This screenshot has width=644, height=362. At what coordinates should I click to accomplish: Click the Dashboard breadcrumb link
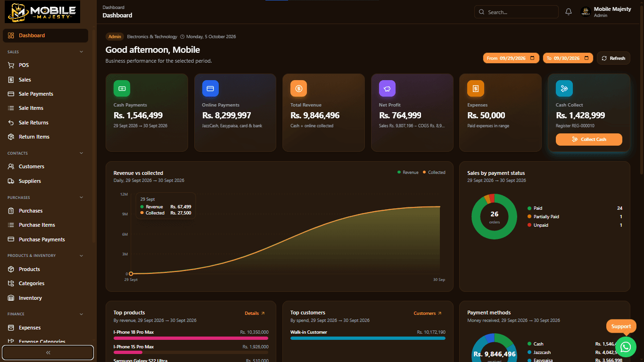point(113,7)
